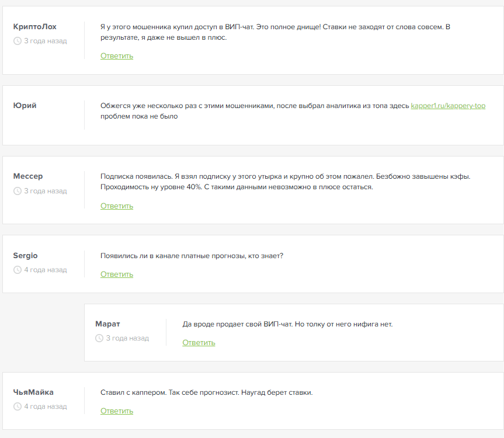Select the КриптоЛох username
The width and height of the screenshot is (504, 438).
pos(34,27)
